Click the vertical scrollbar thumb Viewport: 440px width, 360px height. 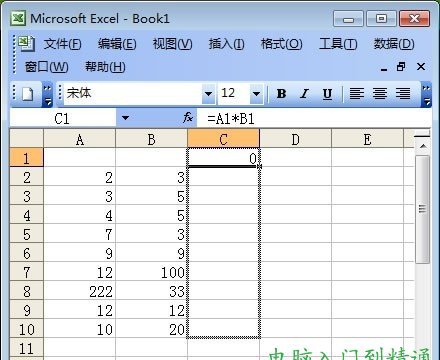pos(423,209)
